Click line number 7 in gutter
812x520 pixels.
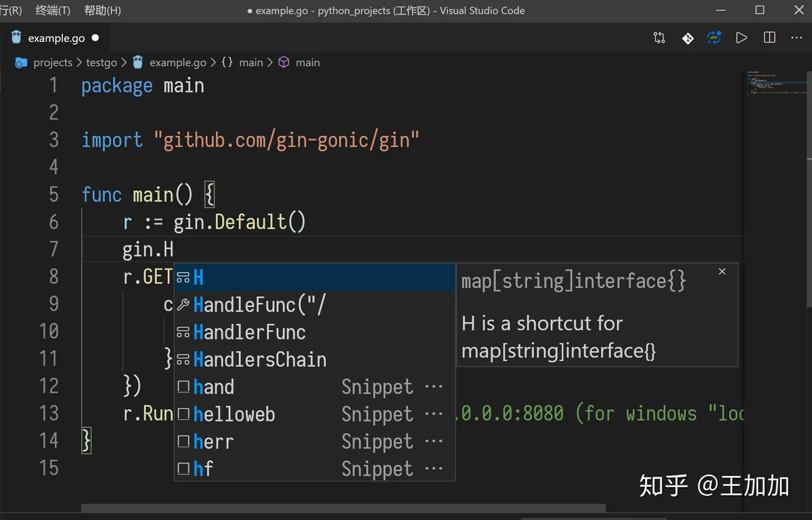pyautogui.click(x=53, y=250)
